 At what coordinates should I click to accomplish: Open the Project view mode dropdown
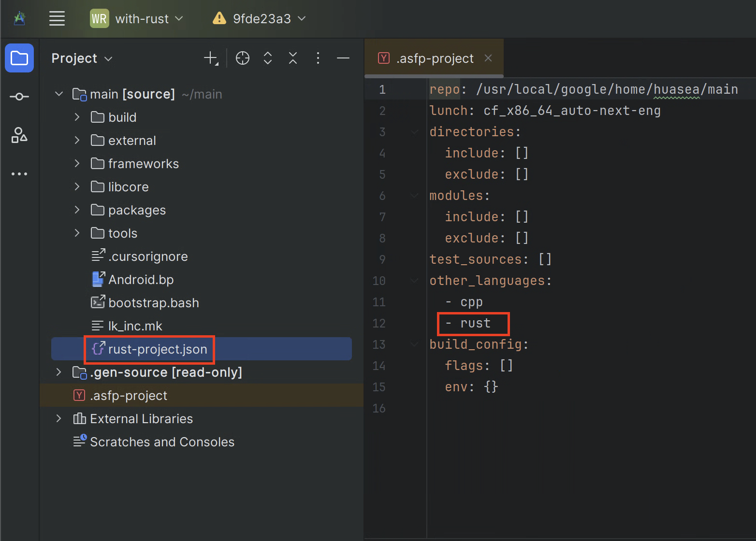click(x=81, y=58)
